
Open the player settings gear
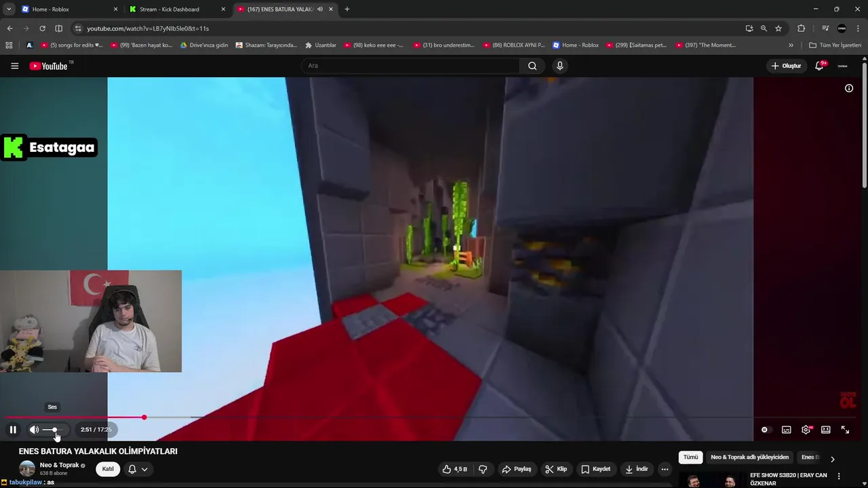pyautogui.click(x=806, y=430)
